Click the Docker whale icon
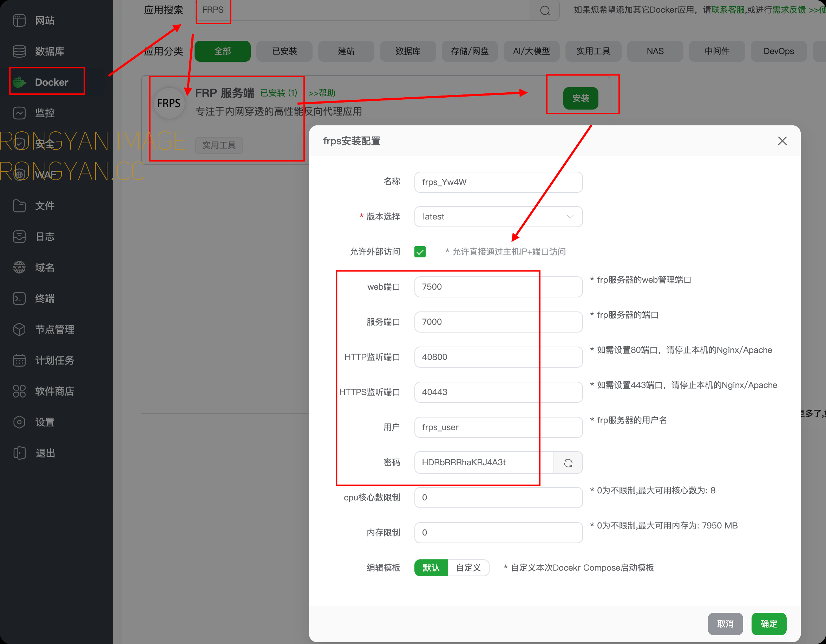 (x=19, y=82)
